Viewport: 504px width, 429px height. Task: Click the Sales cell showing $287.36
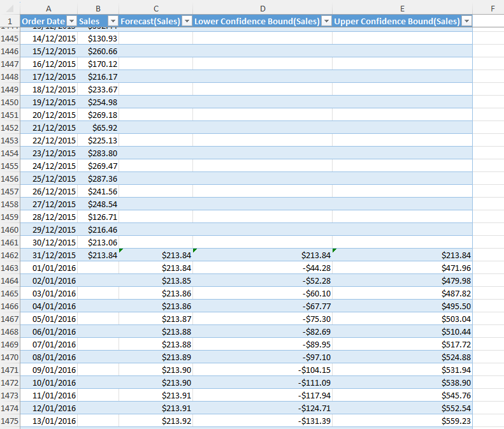(x=98, y=178)
